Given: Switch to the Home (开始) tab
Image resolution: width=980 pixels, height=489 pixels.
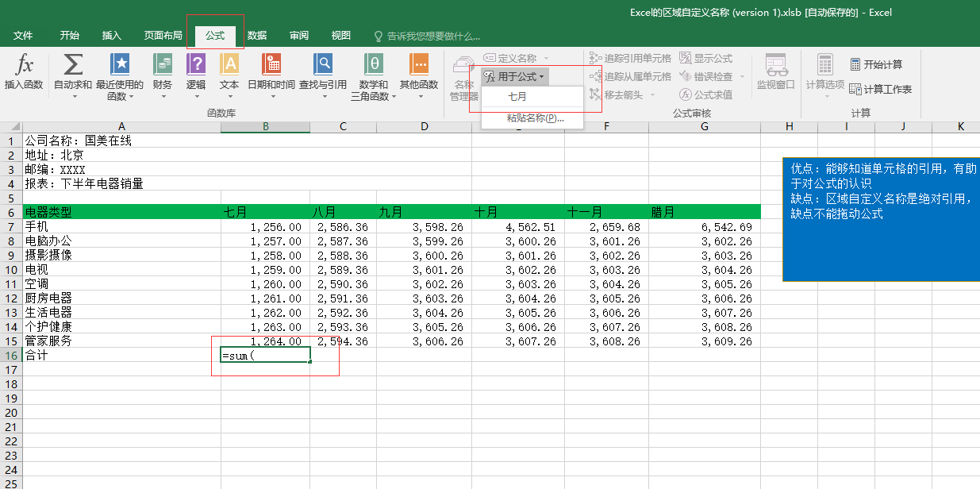Looking at the screenshot, I should coord(70,36).
